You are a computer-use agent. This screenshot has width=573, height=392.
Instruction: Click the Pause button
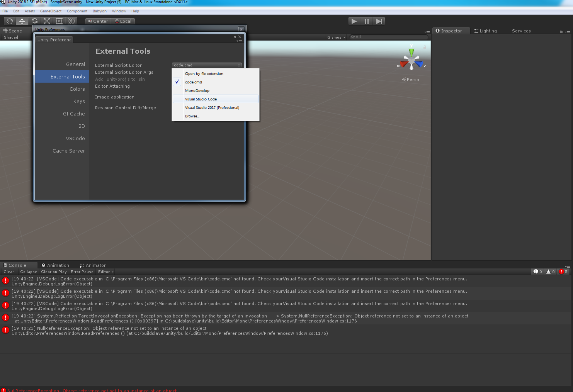click(x=367, y=21)
